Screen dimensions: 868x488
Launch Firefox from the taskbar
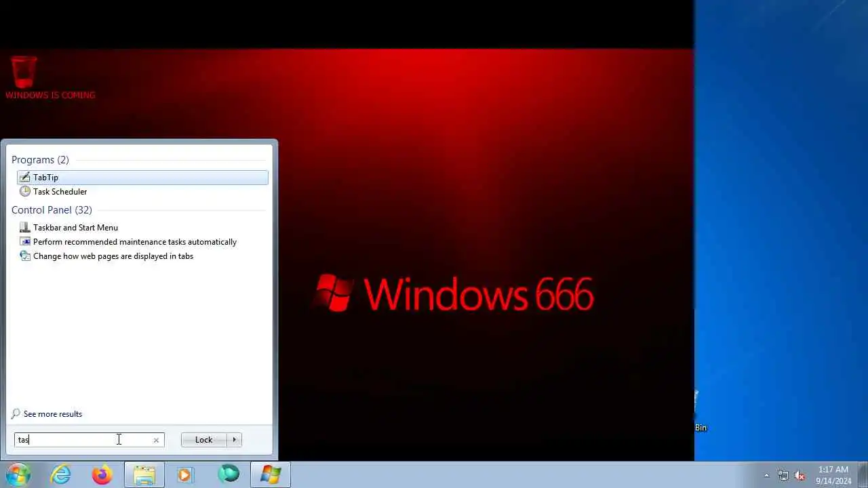tap(102, 474)
